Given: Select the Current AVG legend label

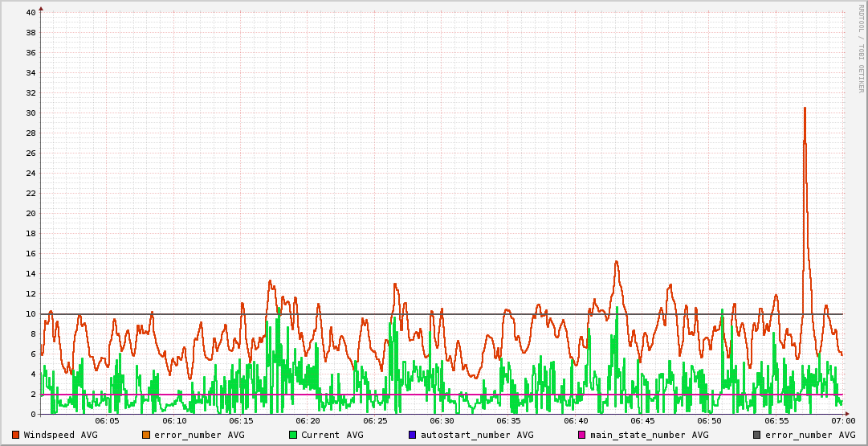Looking at the screenshot, I should [x=332, y=435].
